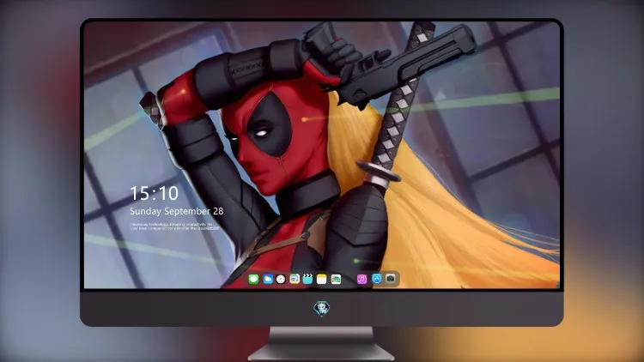Click the small caption under the date
This screenshot has height=362, width=644.
[175, 226]
